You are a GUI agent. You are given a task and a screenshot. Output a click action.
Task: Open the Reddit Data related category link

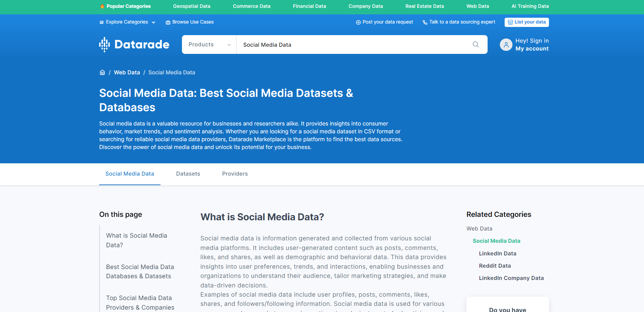click(495, 266)
